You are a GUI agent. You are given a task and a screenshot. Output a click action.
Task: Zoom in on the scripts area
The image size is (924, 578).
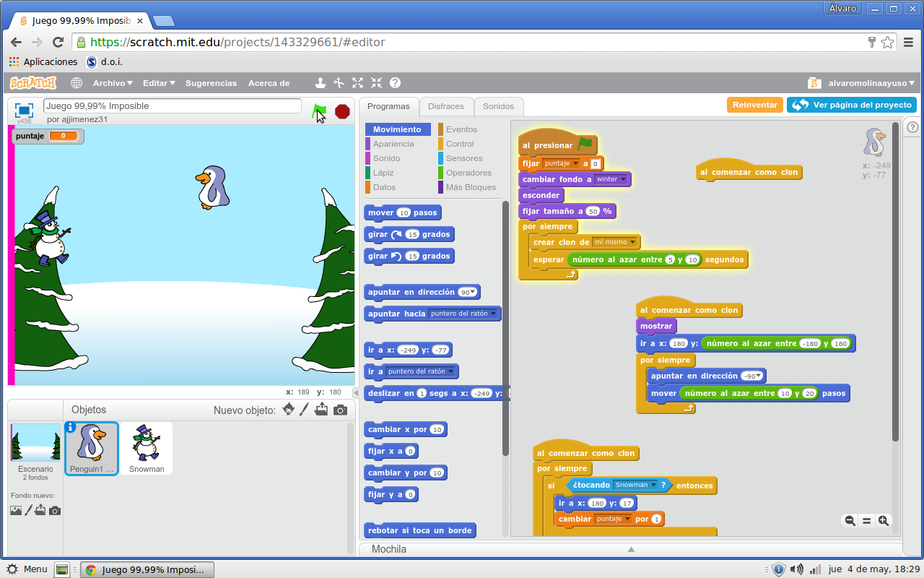[884, 520]
